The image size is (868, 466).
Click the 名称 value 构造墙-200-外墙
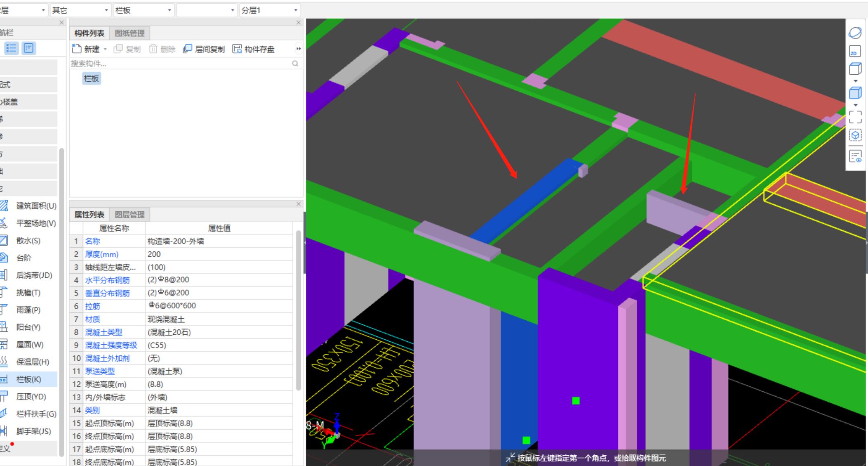tap(219, 241)
